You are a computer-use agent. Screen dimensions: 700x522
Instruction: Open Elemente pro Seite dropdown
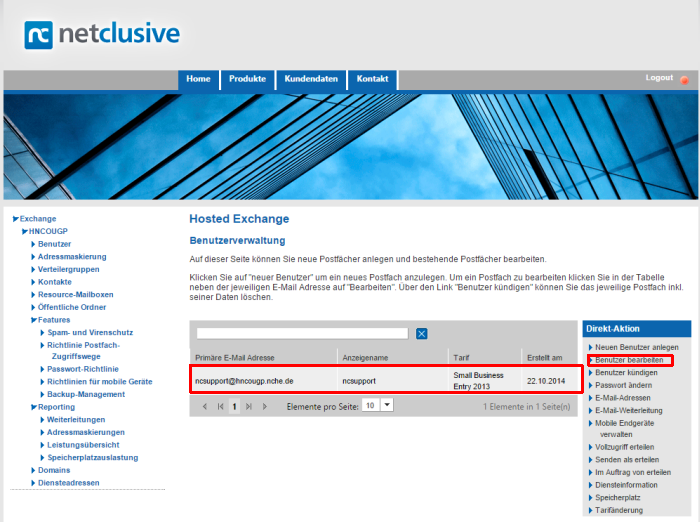387,405
